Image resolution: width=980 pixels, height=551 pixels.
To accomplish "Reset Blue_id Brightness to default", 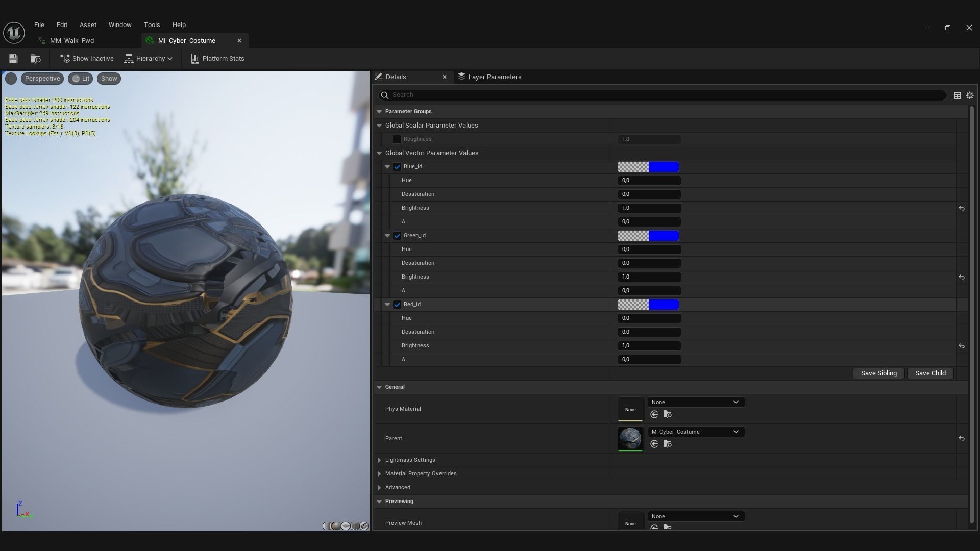I will tap(962, 208).
